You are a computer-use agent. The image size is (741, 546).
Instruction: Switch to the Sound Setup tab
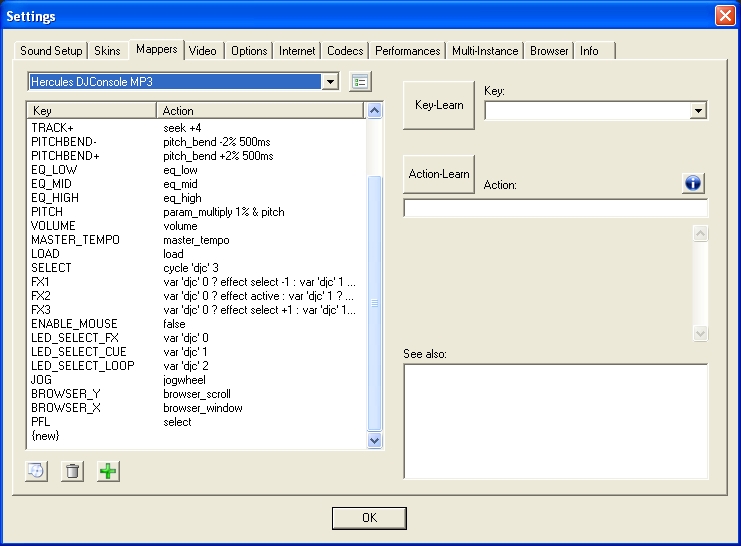point(51,50)
